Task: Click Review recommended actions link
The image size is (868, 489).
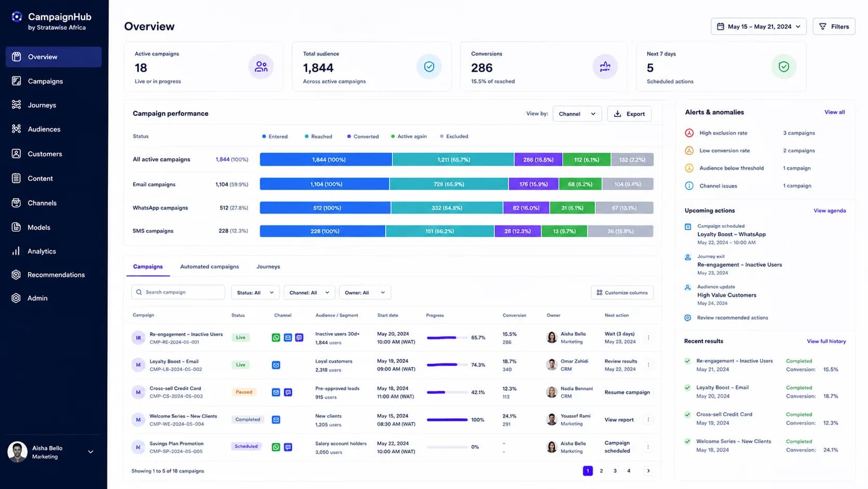Action: [733, 318]
